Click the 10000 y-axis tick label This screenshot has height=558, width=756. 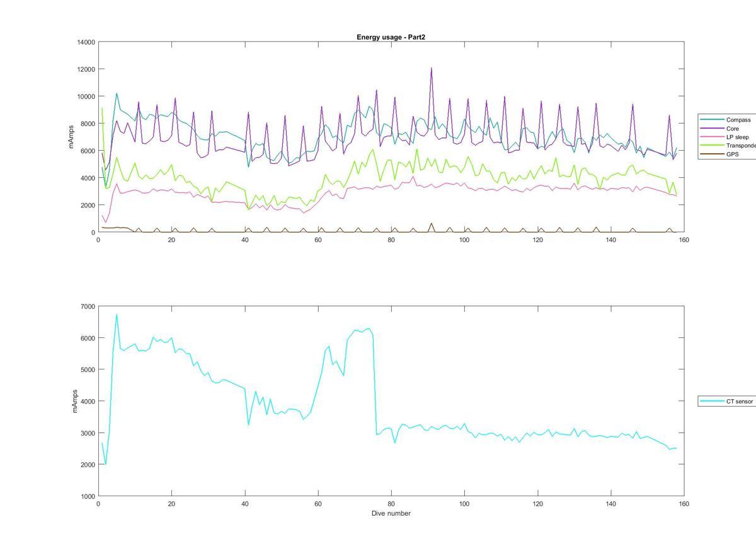coord(86,96)
